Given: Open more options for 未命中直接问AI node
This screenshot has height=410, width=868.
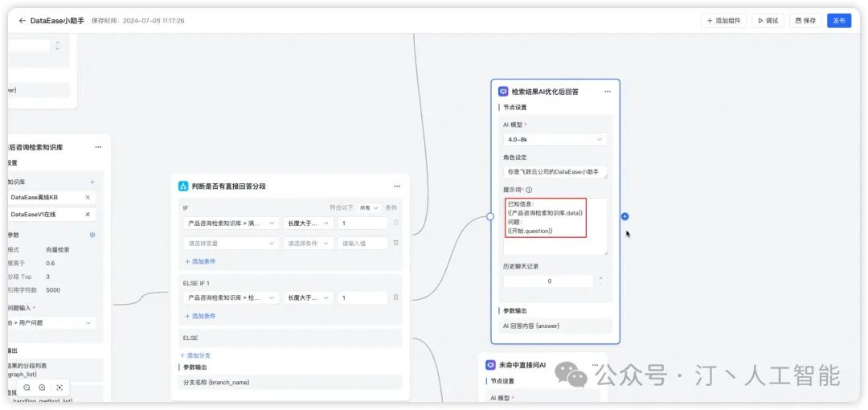Looking at the screenshot, I should pyautogui.click(x=595, y=365).
